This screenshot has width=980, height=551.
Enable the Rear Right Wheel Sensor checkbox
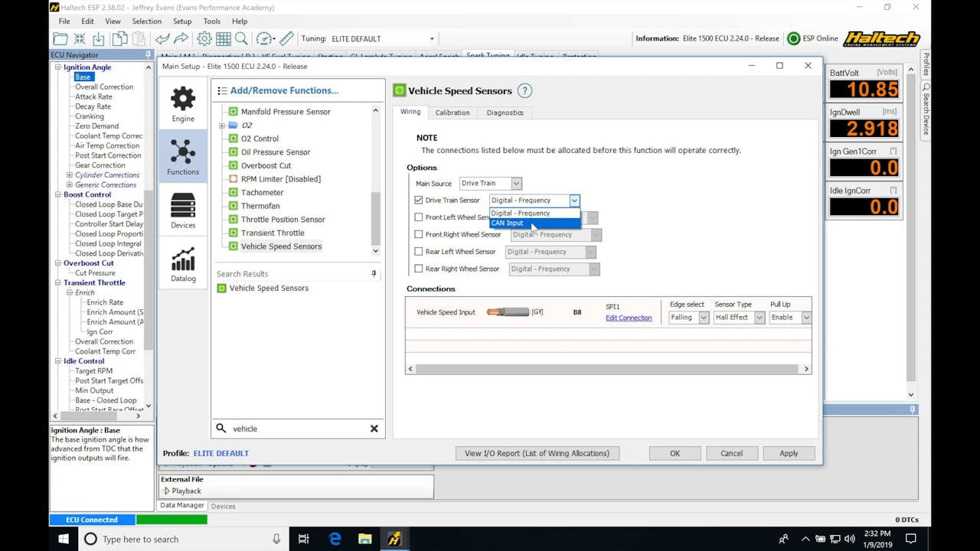(x=418, y=269)
